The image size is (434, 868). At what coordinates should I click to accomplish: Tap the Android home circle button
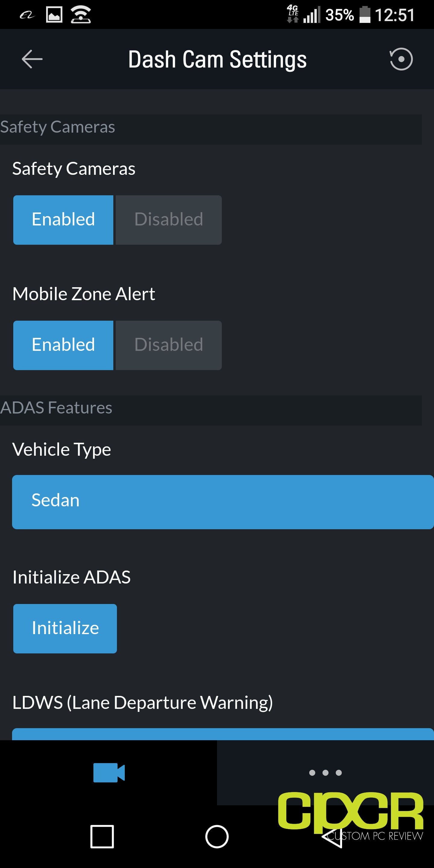tap(217, 836)
